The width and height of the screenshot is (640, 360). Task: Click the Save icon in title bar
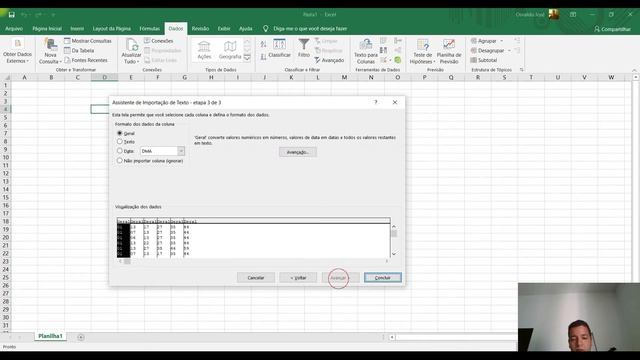pyautogui.click(x=11, y=15)
